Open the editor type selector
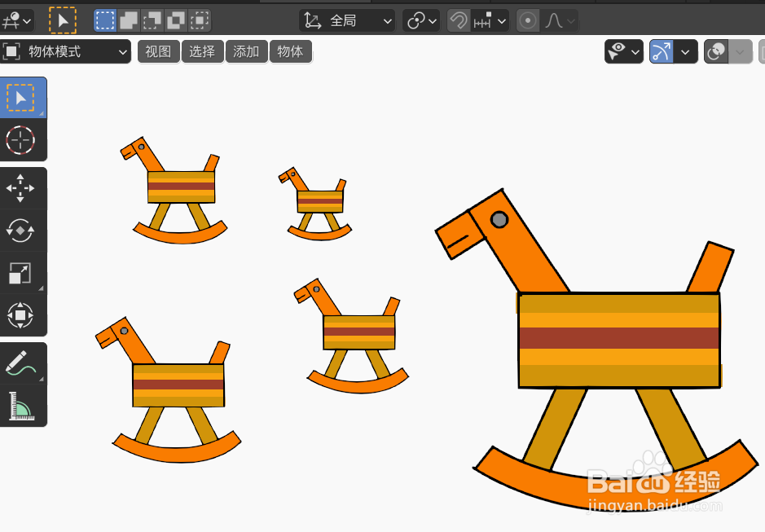The width and height of the screenshot is (765, 532). coord(17,20)
